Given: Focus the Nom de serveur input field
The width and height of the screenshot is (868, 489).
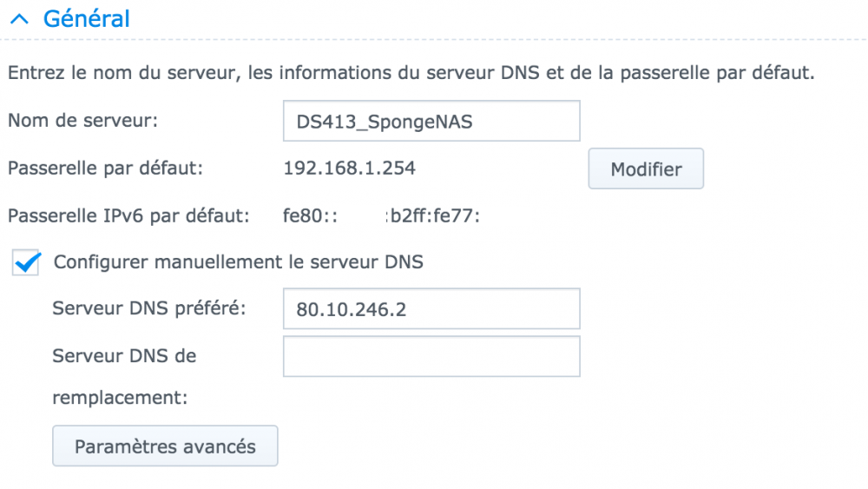Looking at the screenshot, I should pyautogui.click(x=431, y=122).
